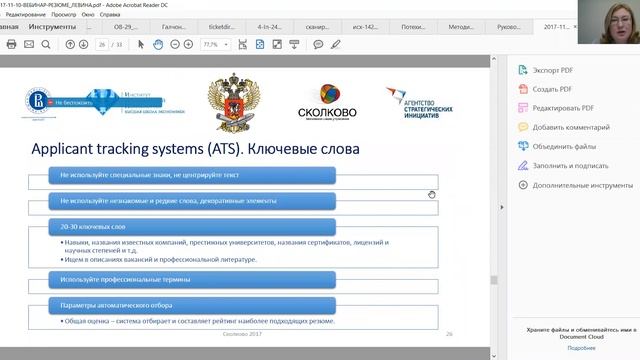Click the fit-width page icon

[243, 44]
